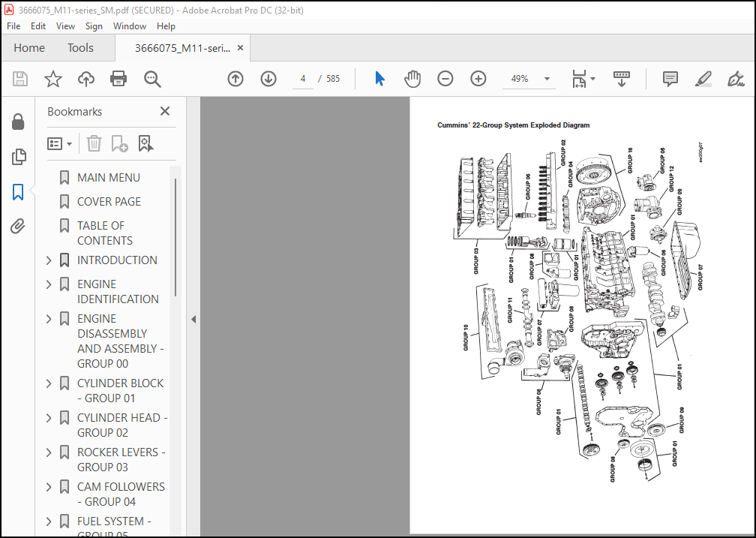Open ROCKER LEVERS - GROUP 03 bookmark
The height and width of the screenshot is (538, 756).
click(x=121, y=460)
